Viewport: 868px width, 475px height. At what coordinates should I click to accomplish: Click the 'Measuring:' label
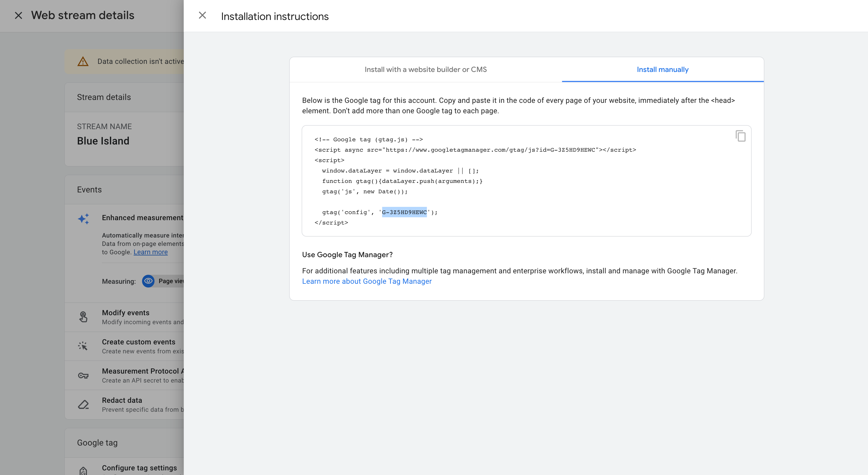coord(119,281)
